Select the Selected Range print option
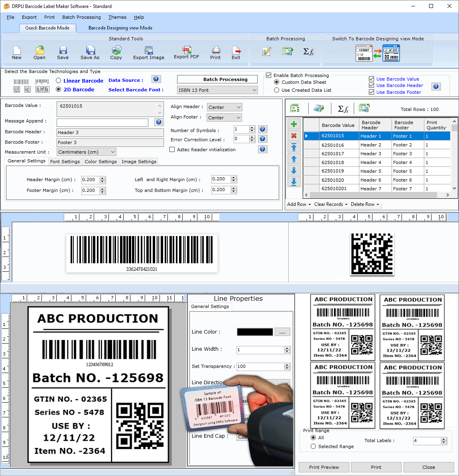This screenshot has height=476, width=459. [x=313, y=446]
